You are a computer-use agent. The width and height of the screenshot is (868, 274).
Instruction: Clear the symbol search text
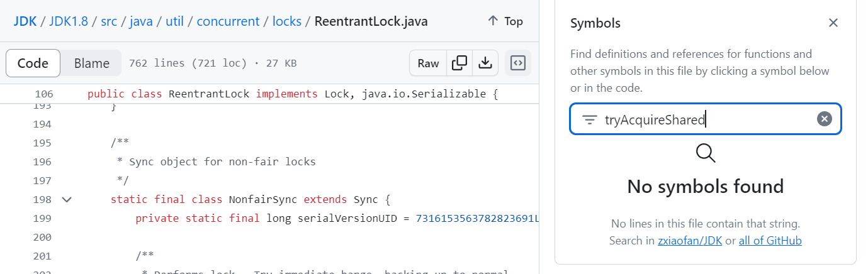(x=824, y=119)
